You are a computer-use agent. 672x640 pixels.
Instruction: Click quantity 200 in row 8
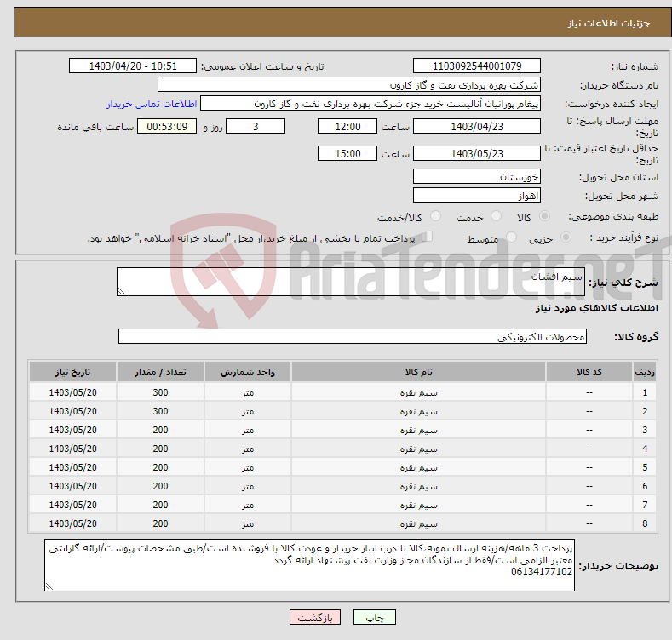point(160,523)
